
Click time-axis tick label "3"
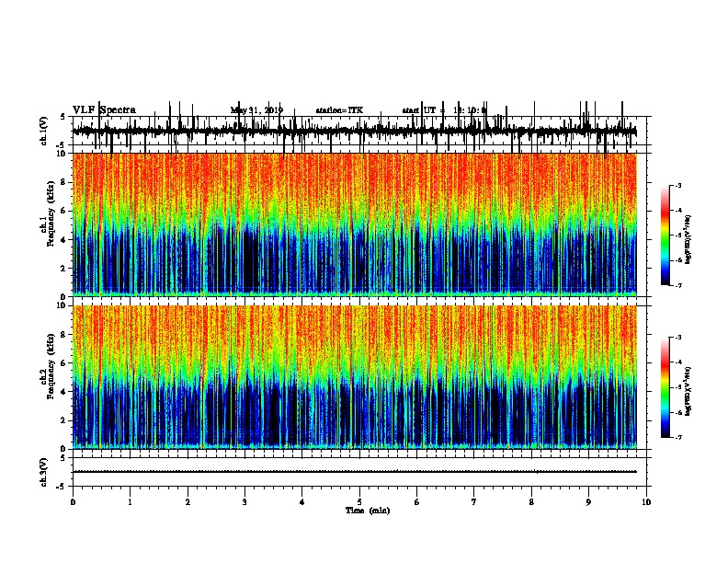tap(245, 502)
